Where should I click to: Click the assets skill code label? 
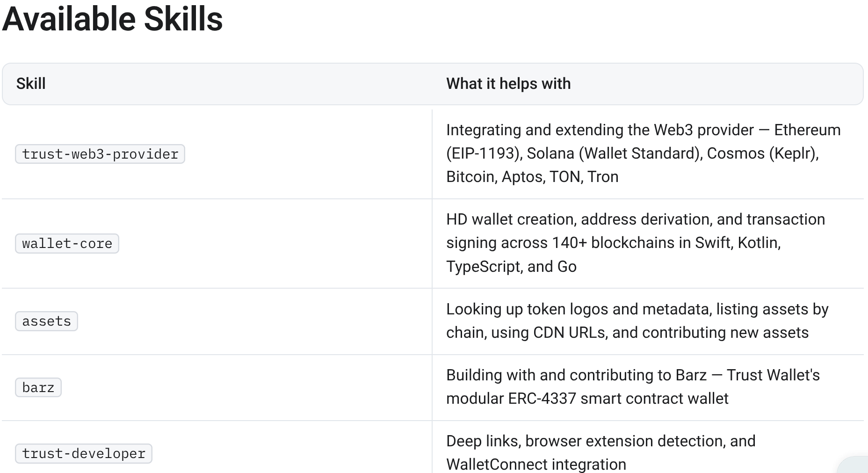click(x=46, y=321)
